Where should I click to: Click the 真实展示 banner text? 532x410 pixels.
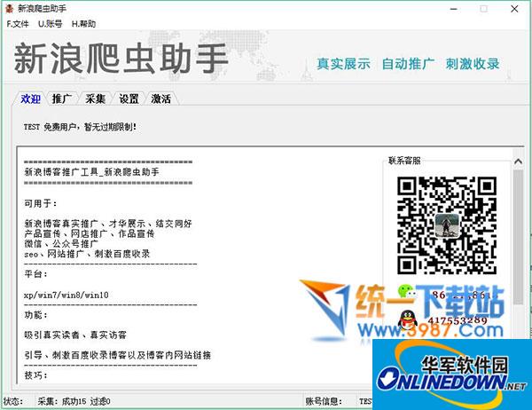click(343, 64)
